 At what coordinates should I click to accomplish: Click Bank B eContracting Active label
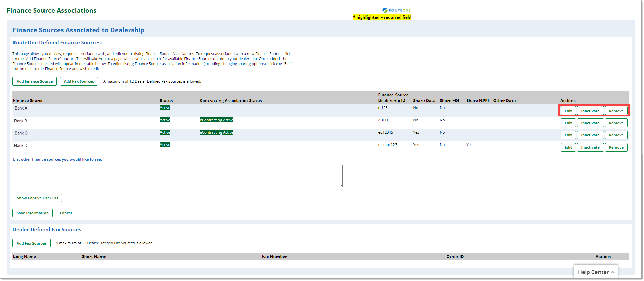click(x=216, y=120)
